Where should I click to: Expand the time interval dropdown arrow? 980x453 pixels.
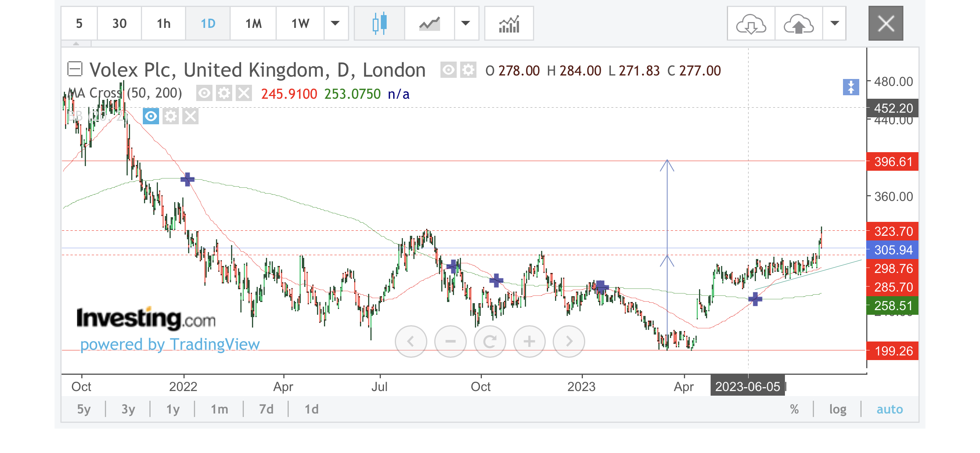336,23
